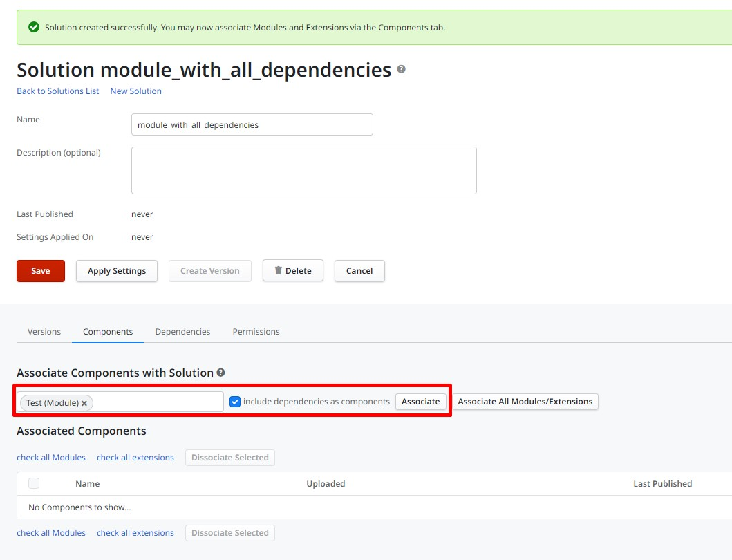Click the 'No Components to show...' row

click(x=375, y=507)
